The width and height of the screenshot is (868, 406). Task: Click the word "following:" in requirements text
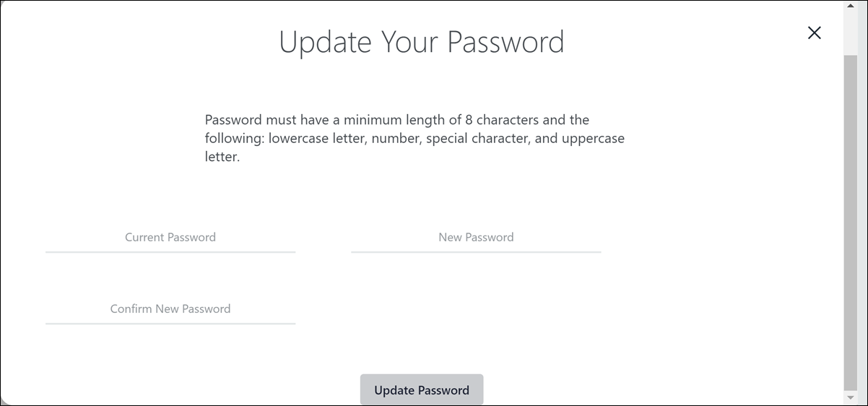tap(235, 138)
